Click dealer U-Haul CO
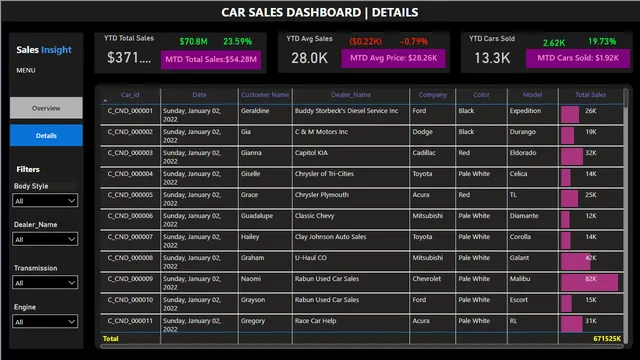The image size is (640, 360). [311, 258]
